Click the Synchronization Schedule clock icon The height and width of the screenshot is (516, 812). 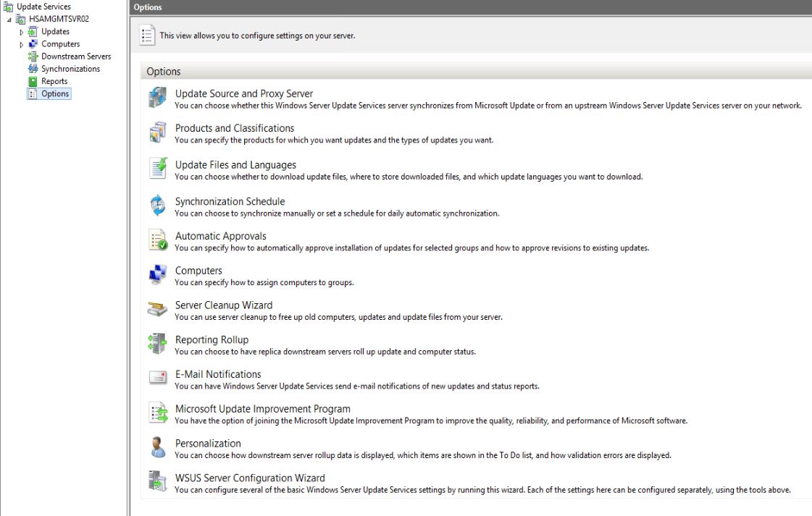pyautogui.click(x=157, y=205)
